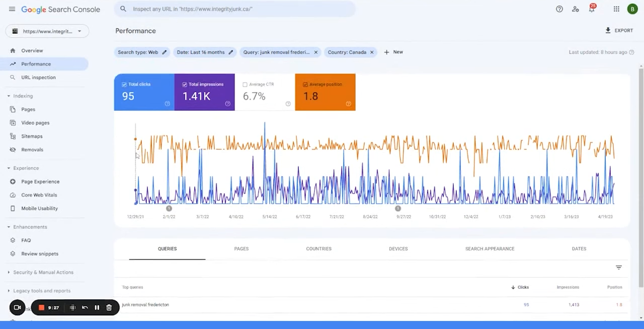This screenshot has width=644, height=329.
Task: Click the URL inspection search field
Action: click(236, 9)
